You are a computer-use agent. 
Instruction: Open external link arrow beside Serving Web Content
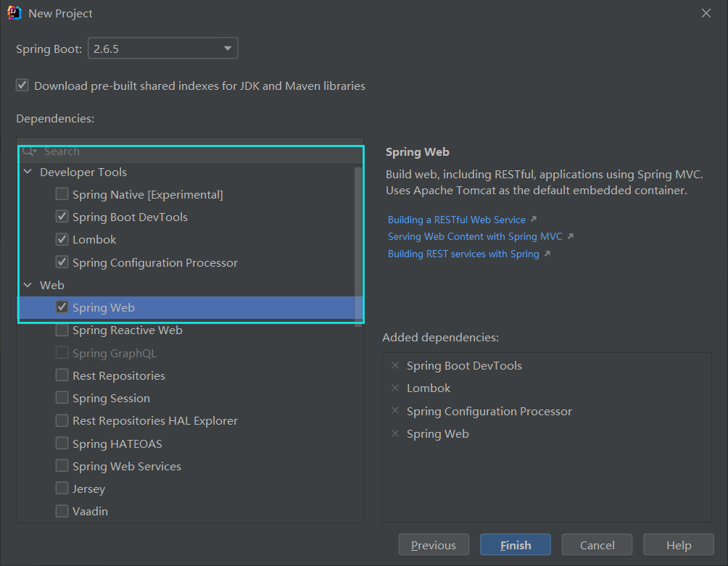tap(571, 236)
